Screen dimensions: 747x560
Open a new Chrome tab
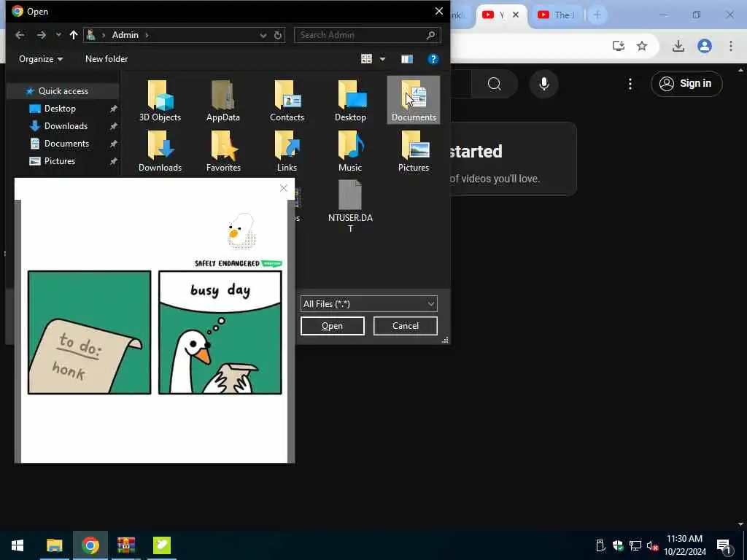[597, 15]
